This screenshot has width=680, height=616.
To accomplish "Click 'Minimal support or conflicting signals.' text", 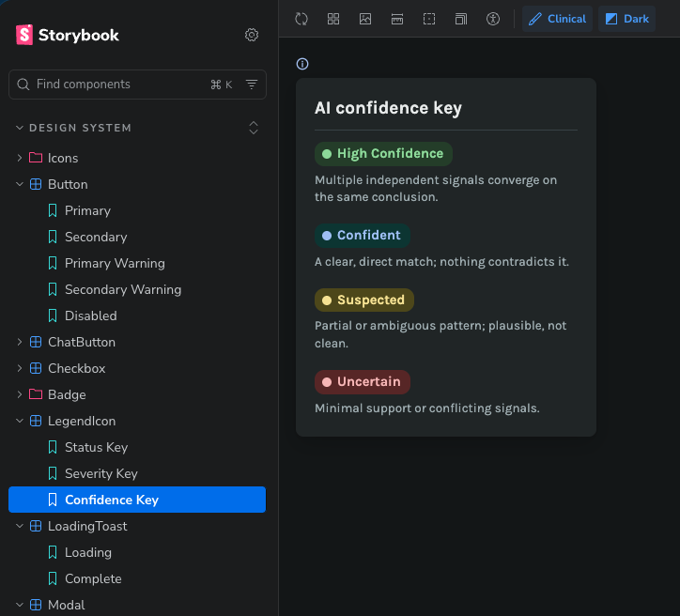I will point(427,408).
